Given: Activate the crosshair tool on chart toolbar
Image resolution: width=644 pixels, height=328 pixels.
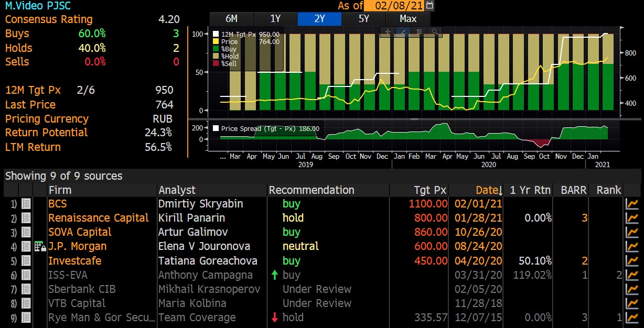Looking at the screenshot, I should pyautogui.click(x=388, y=31).
